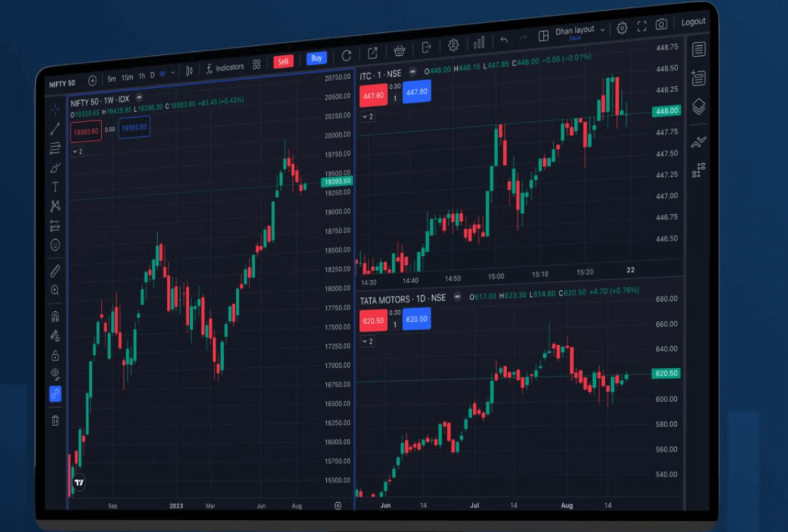Click the exit arrow icon

[x=426, y=48]
